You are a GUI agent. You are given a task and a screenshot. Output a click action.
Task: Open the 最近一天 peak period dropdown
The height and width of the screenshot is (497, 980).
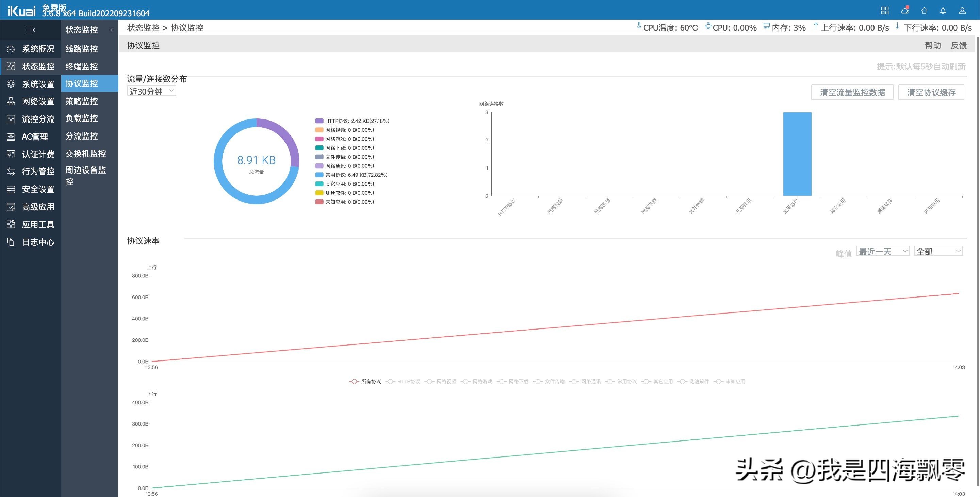point(883,251)
